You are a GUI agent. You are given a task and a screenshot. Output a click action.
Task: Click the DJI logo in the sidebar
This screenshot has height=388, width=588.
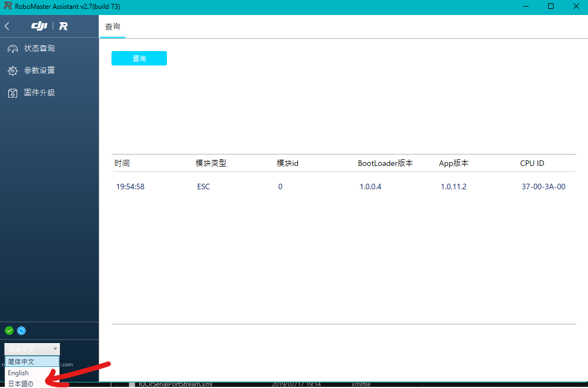39,26
